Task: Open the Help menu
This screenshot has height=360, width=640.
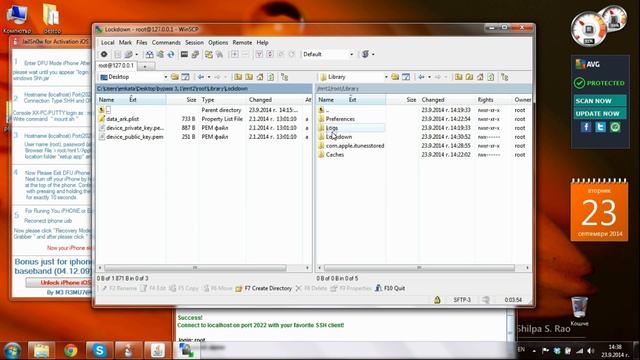Action: (x=262, y=42)
